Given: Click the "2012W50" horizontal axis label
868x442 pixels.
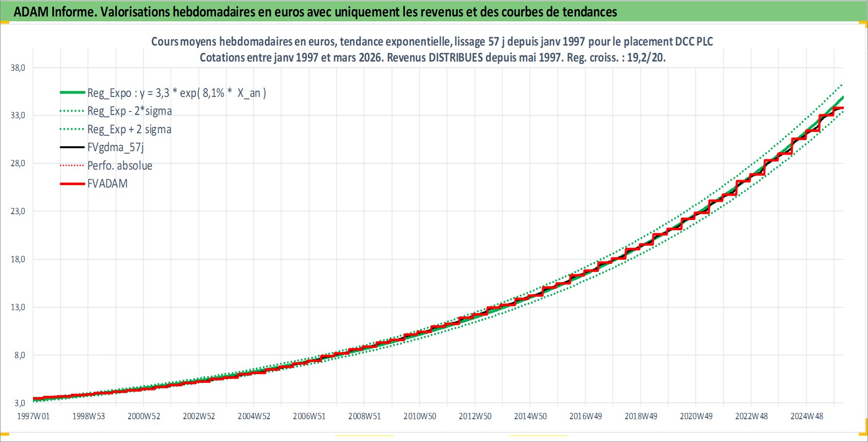Looking at the screenshot, I should [475, 416].
